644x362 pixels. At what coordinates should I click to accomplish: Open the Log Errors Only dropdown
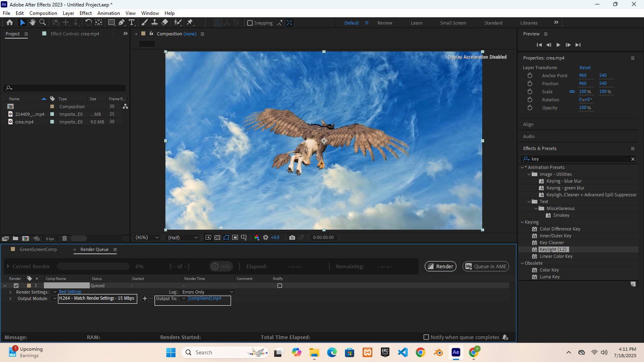click(207, 292)
